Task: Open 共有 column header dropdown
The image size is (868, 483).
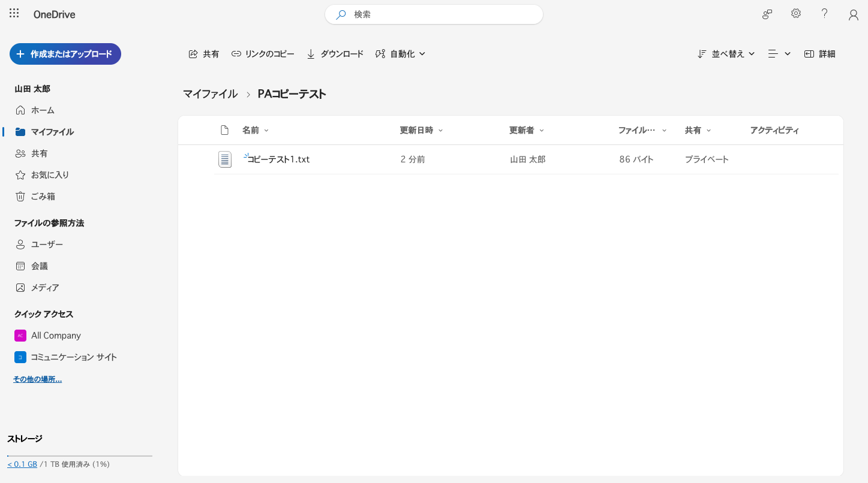Action: pos(698,130)
